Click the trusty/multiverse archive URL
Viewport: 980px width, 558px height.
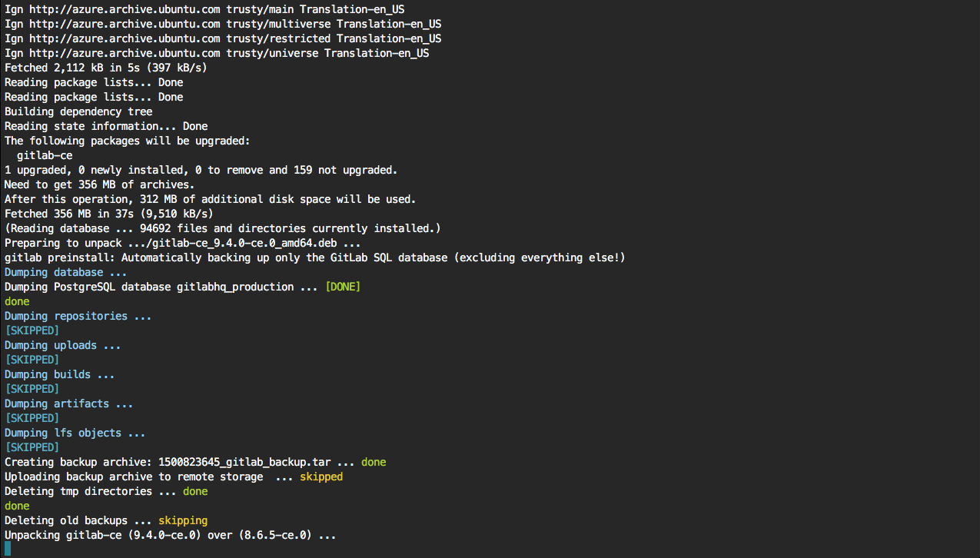125,24
